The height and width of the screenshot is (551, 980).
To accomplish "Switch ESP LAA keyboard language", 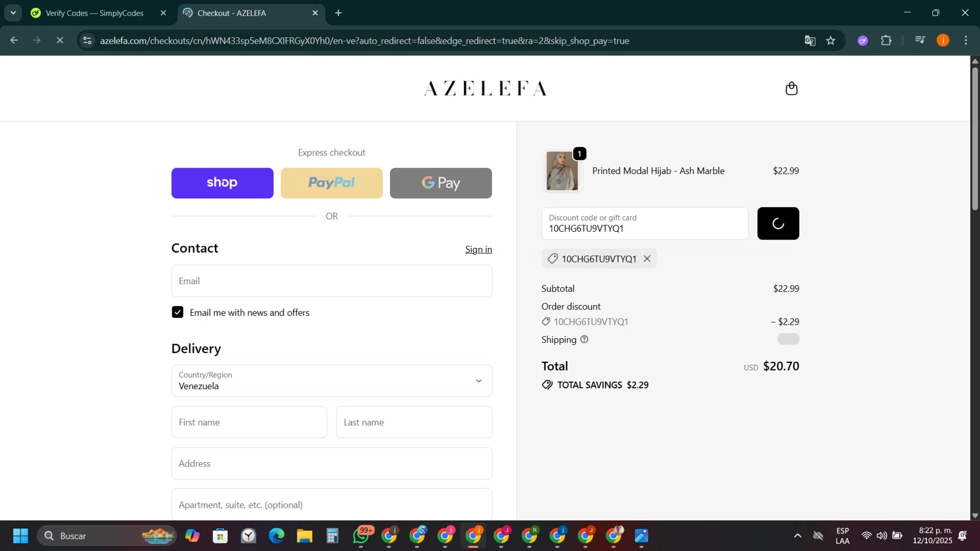I will pyautogui.click(x=843, y=536).
